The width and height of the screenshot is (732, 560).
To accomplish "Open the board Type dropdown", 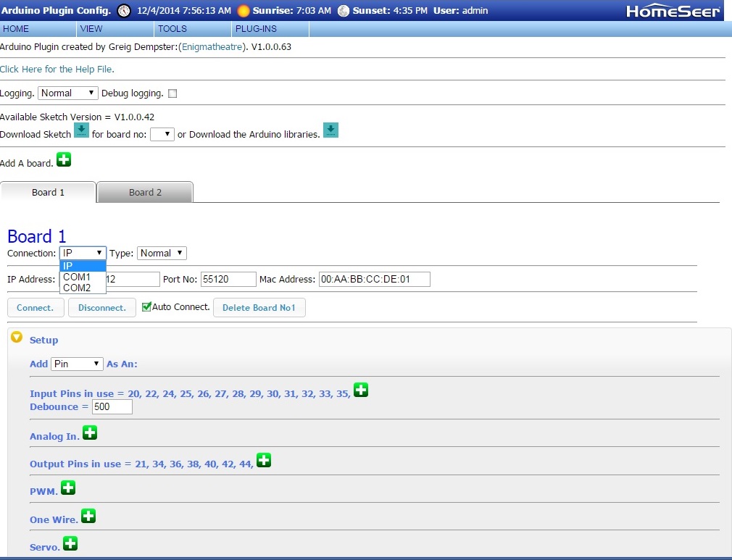I will tap(162, 253).
